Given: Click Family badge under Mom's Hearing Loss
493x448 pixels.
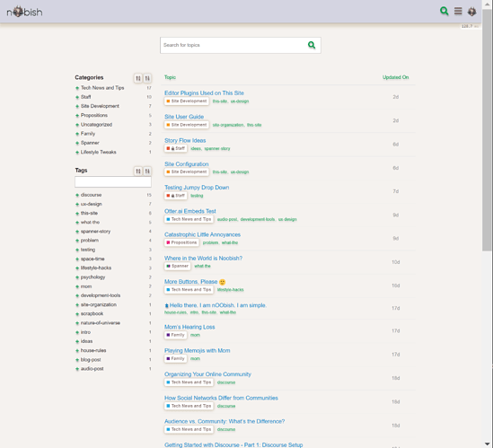Looking at the screenshot, I should pyautogui.click(x=175, y=335).
